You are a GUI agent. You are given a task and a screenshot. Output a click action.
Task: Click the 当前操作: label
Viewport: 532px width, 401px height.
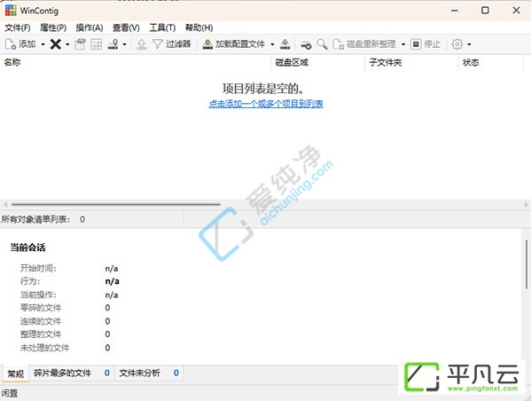pos(38,295)
